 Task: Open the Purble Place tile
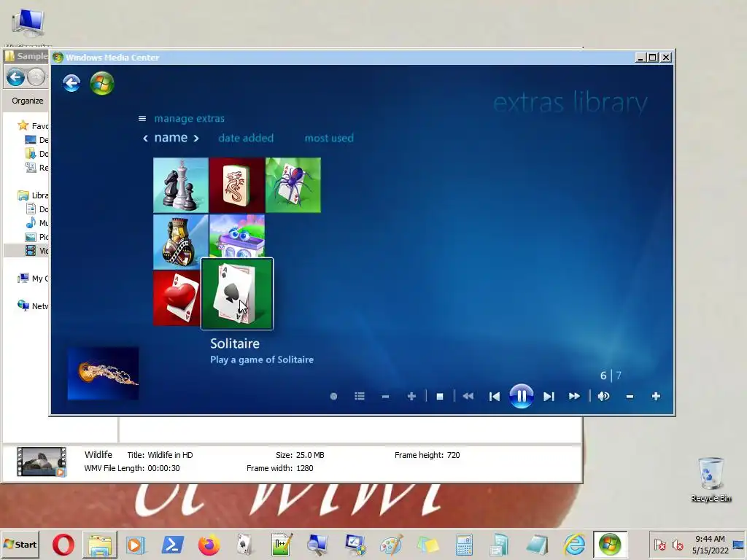237,236
